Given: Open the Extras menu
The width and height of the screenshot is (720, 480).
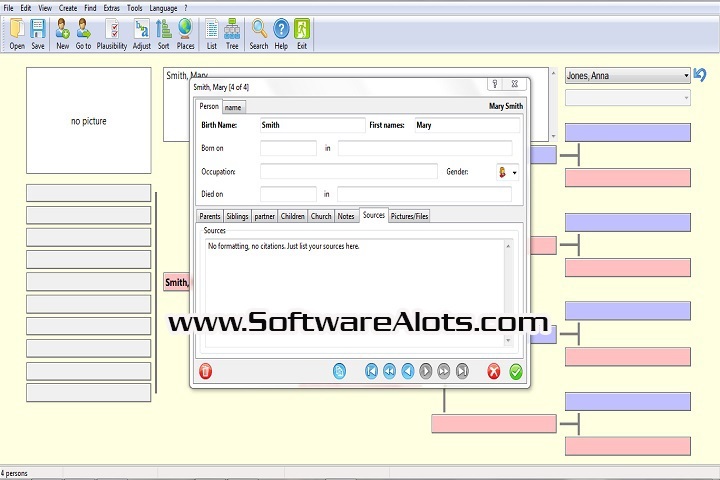Looking at the screenshot, I should [112, 8].
